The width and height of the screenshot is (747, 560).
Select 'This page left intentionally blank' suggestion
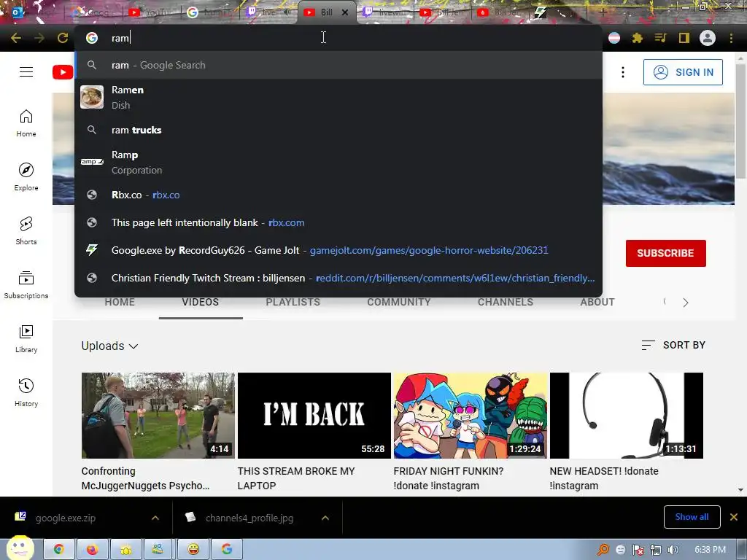[338, 222]
